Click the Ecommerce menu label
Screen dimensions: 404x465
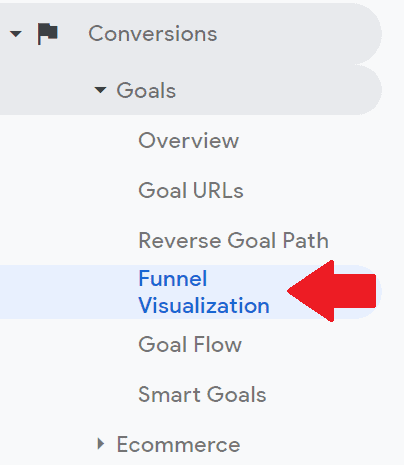178,444
